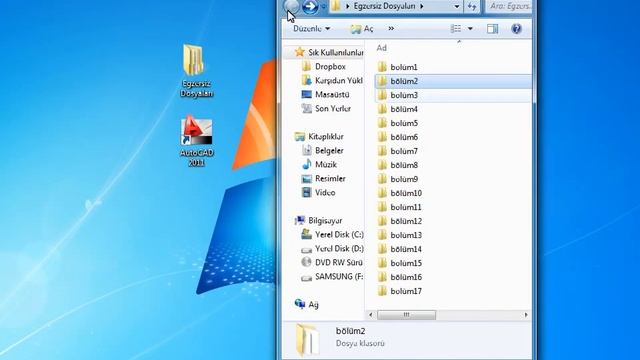
Task: Open the Düzenle menu
Action: (311, 29)
